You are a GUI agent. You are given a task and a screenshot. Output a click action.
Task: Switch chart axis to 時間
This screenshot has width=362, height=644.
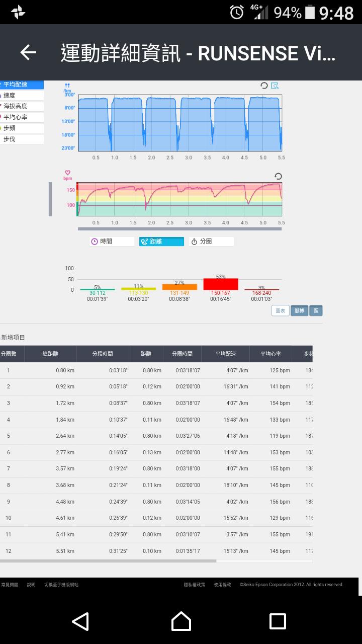tap(112, 242)
